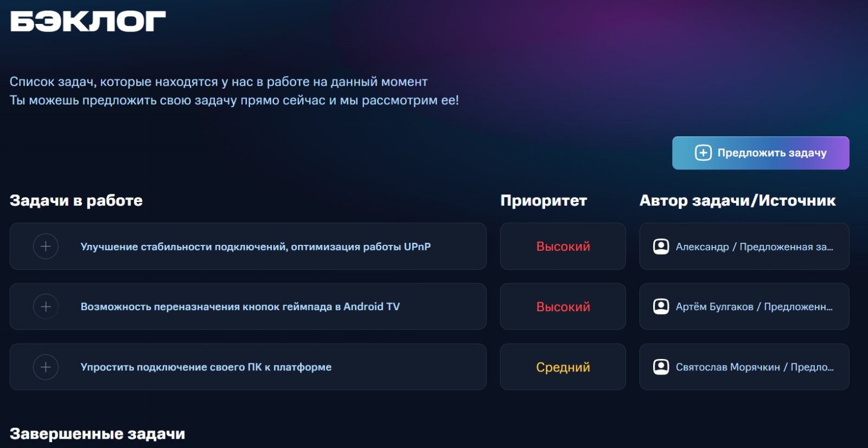Click the Предложить задачу button
The width and height of the screenshot is (868, 448).
click(761, 153)
